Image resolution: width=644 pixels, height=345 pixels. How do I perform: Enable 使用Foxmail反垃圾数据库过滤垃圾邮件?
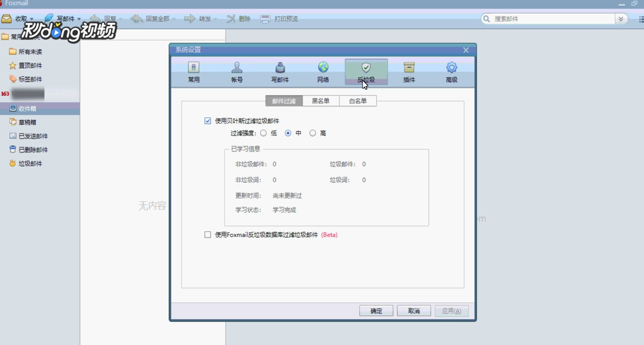[x=208, y=234]
